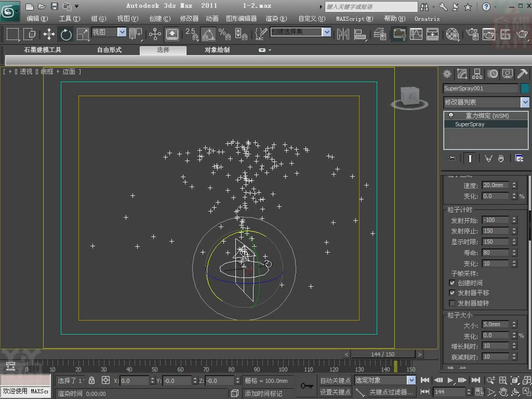
Task: Choose the Select and Scale tool
Action: pos(83,34)
